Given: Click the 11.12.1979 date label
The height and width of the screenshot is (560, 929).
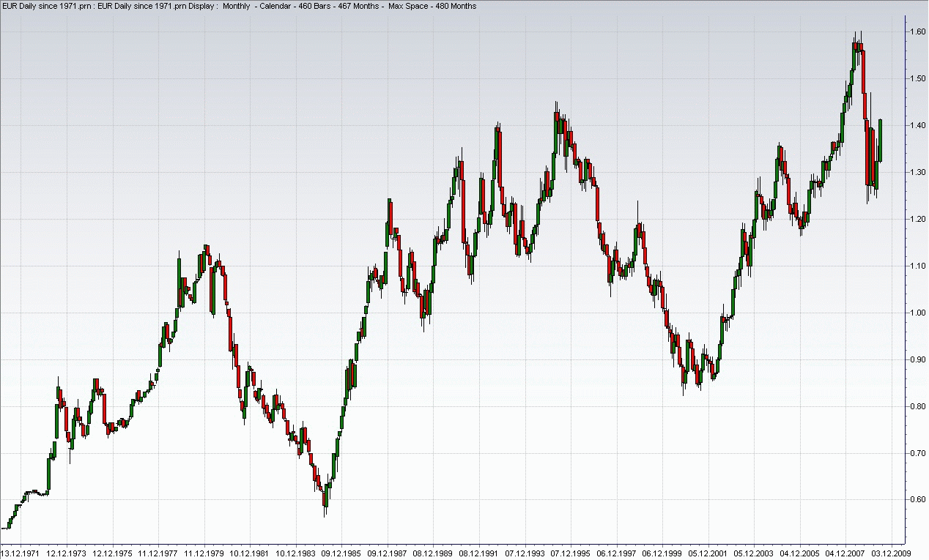Looking at the screenshot, I should [x=204, y=553].
